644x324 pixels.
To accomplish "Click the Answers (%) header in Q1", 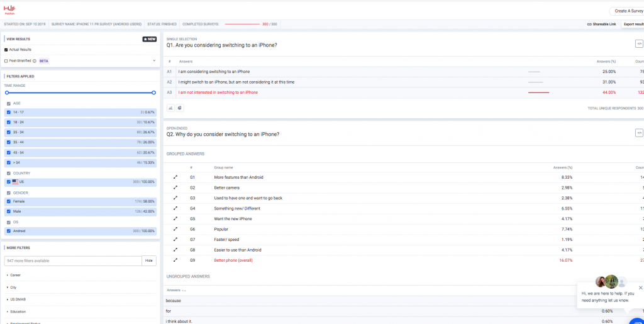I will click(606, 61).
